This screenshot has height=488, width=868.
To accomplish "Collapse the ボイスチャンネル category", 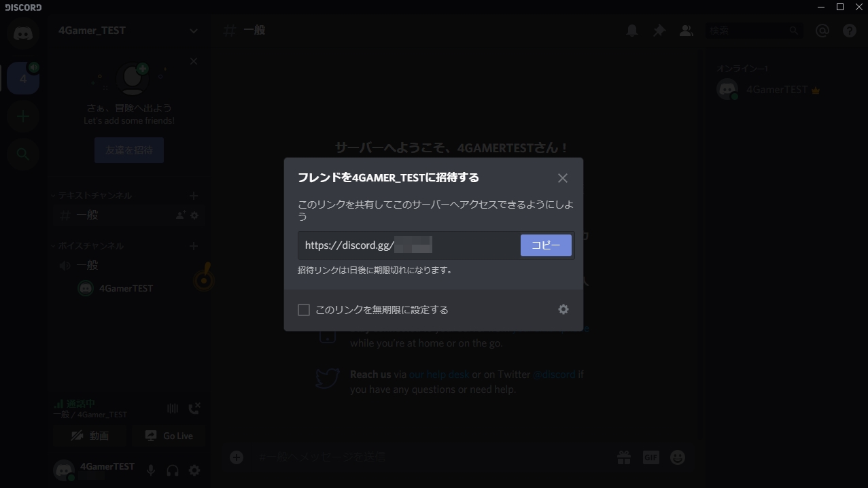I will [88, 246].
